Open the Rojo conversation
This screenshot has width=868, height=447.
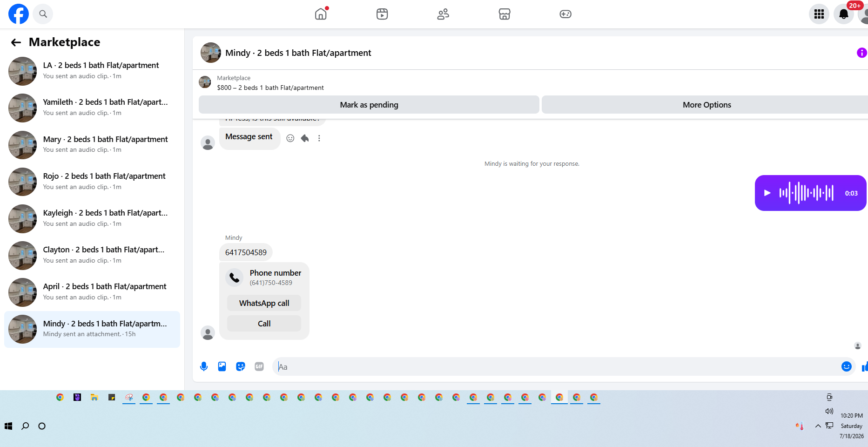coord(92,182)
